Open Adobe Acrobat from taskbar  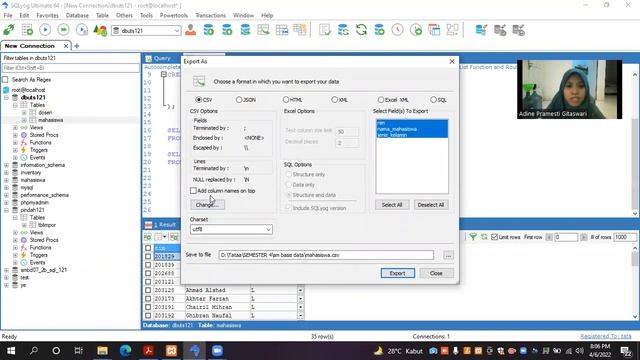[x=148, y=351]
